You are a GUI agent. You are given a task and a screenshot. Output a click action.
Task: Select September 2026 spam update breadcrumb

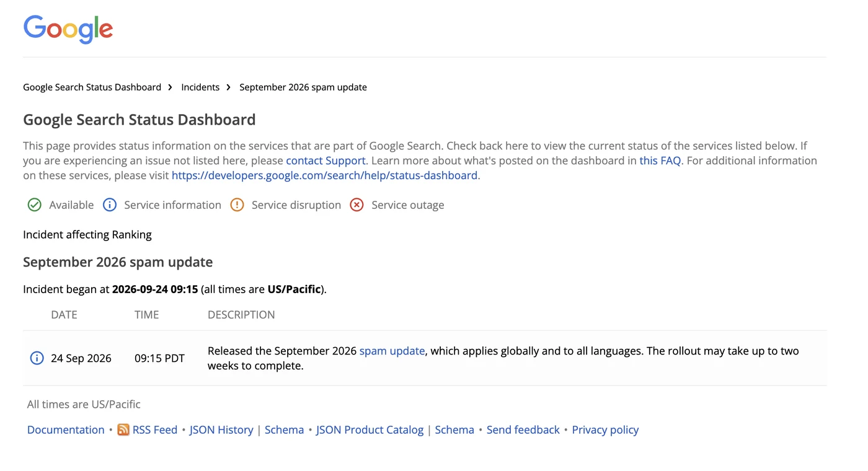[x=303, y=87]
